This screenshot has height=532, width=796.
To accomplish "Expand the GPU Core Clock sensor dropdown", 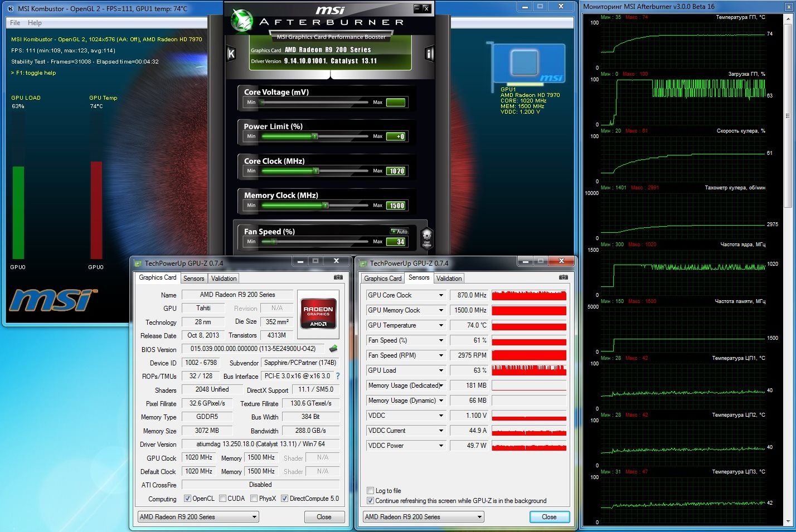I will pos(441,295).
